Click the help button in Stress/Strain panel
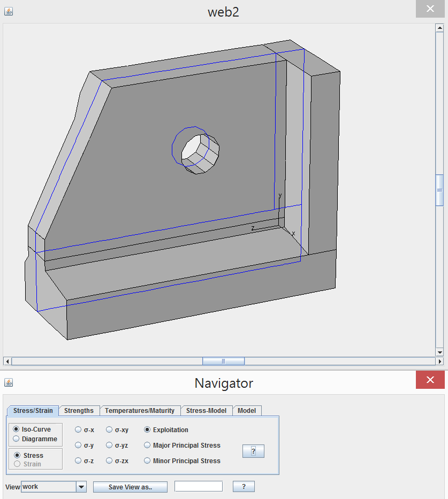 pos(253,451)
